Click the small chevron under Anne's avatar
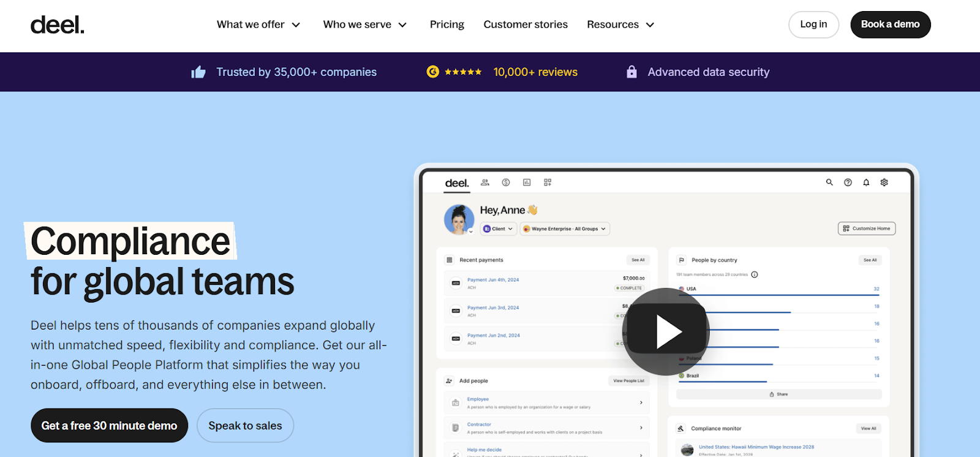980x457 pixels. (x=471, y=232)
